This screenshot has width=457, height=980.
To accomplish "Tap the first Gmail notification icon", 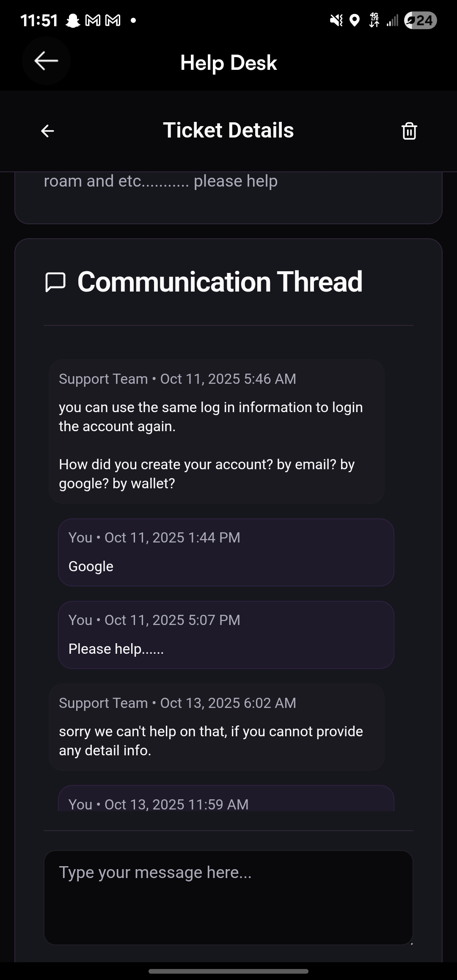I will [93, 20].
